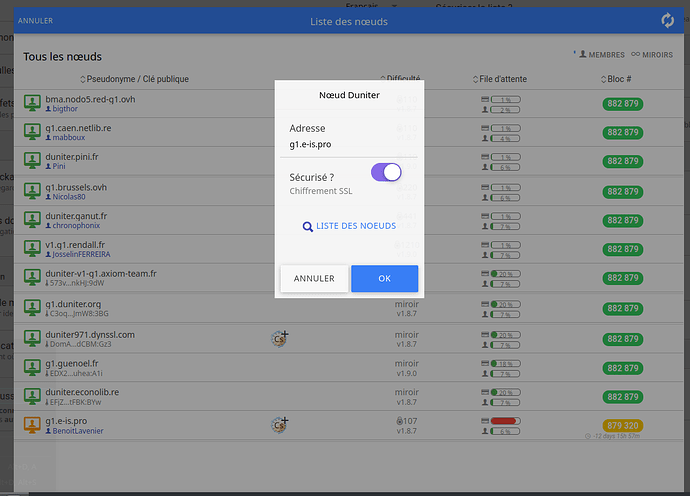Click the orange 879 320 block badge
This screenshot has width=690, height=496.
click(x=622, y=425)
